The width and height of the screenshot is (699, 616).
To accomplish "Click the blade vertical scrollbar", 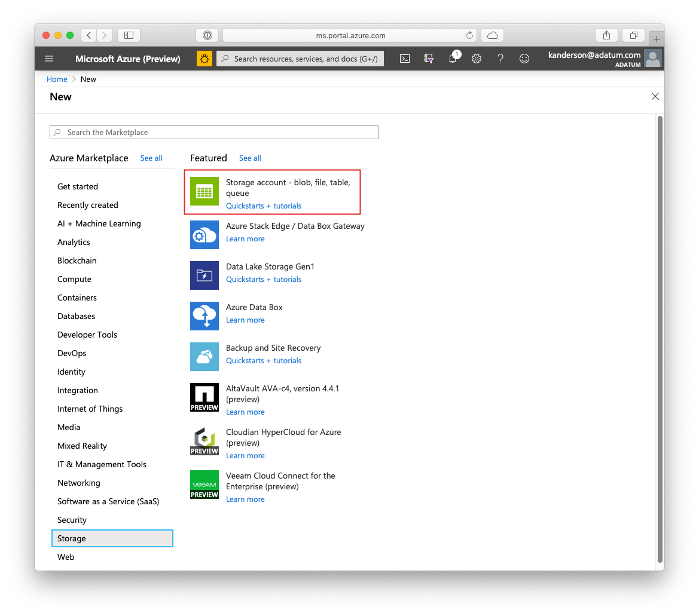I will click(660, 339).
